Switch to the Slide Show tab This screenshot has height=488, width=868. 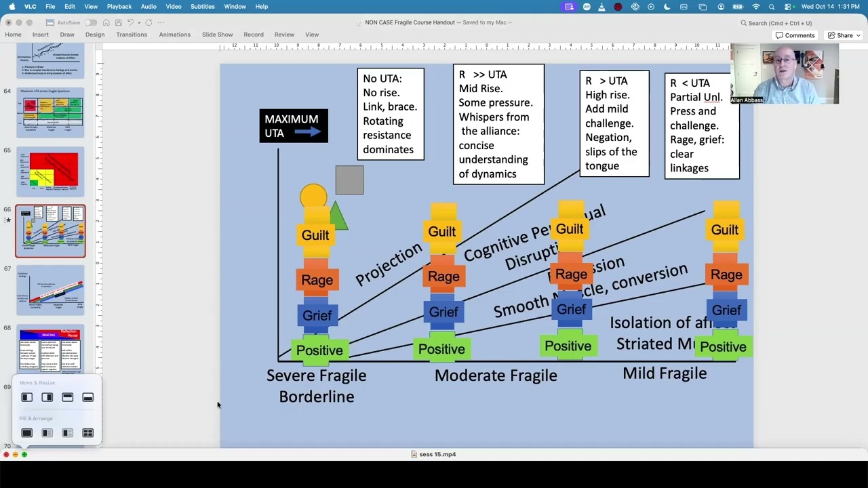(218, 35)
